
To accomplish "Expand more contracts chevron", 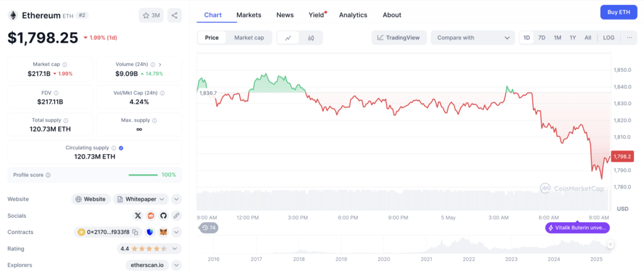I will pos(176,232).
